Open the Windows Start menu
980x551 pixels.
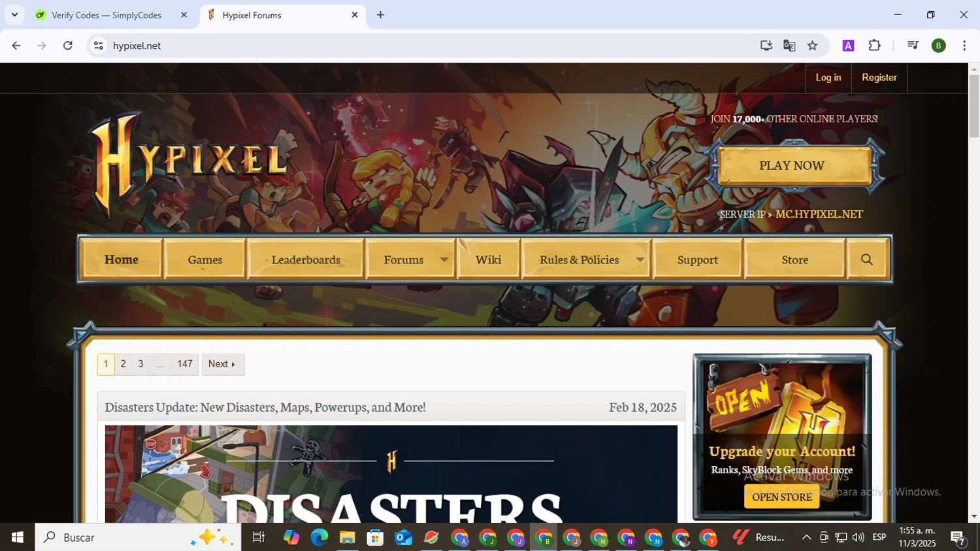point(17,537)
